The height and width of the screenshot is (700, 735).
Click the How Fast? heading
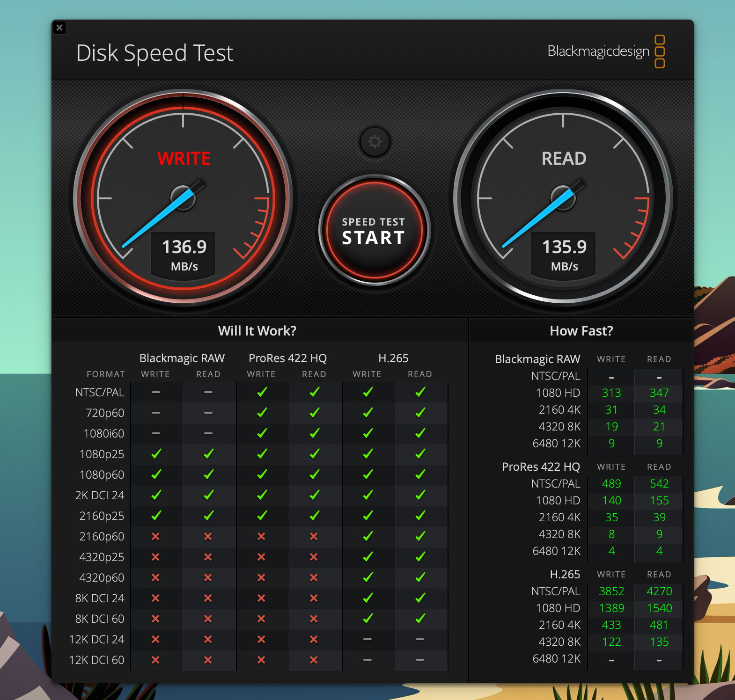click(x=581, y=331)
